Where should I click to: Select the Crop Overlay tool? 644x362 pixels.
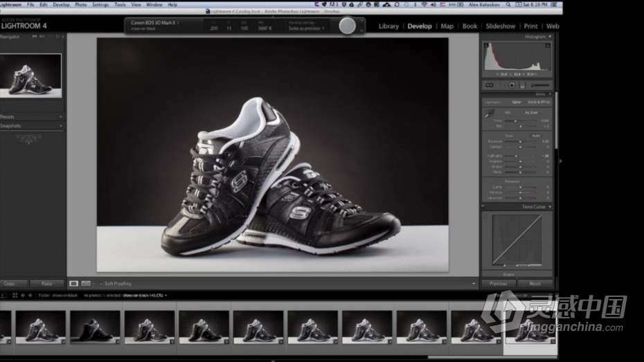tap(489, 85)
